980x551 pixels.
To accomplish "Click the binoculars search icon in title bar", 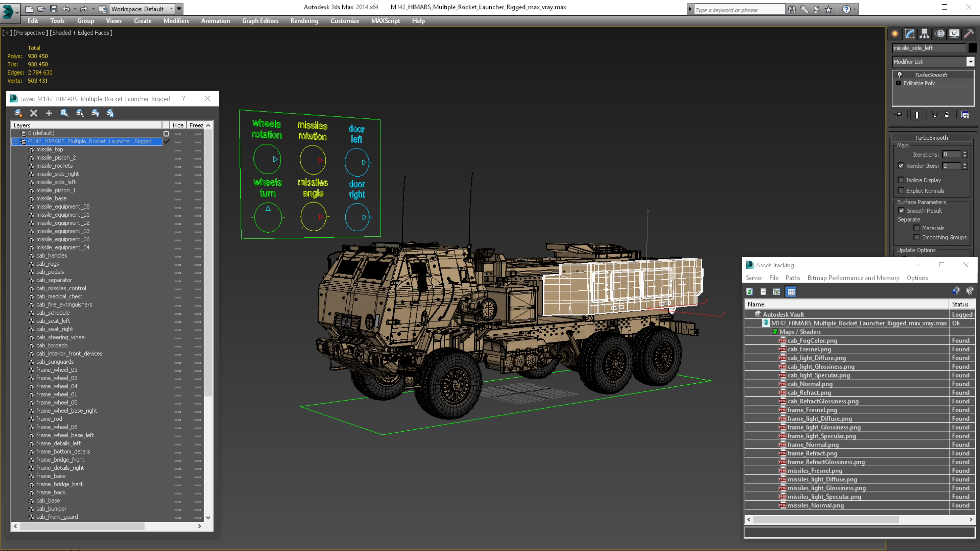I will [792, 9].
